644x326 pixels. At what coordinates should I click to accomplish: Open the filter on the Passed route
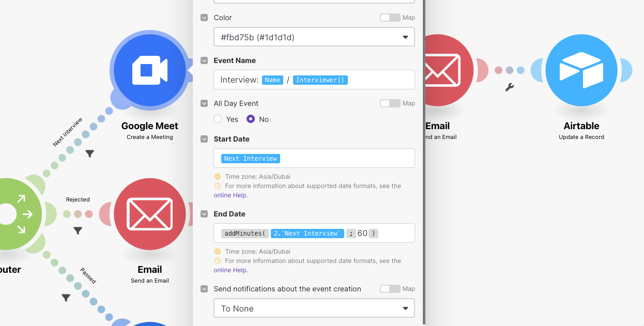click(x=66, y=297)
